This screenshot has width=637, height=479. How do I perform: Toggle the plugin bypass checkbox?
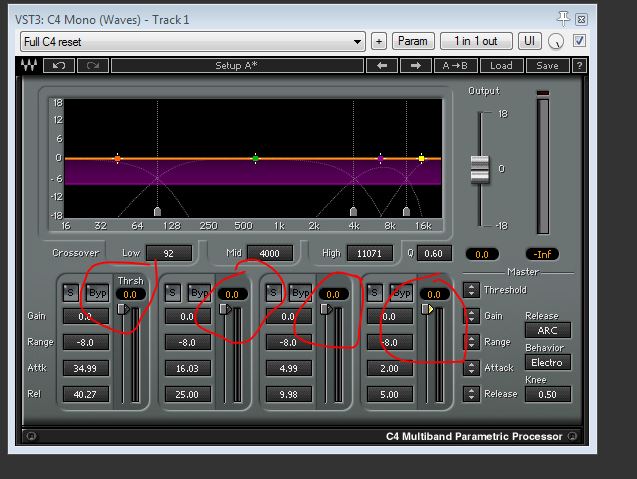[579, 41]
